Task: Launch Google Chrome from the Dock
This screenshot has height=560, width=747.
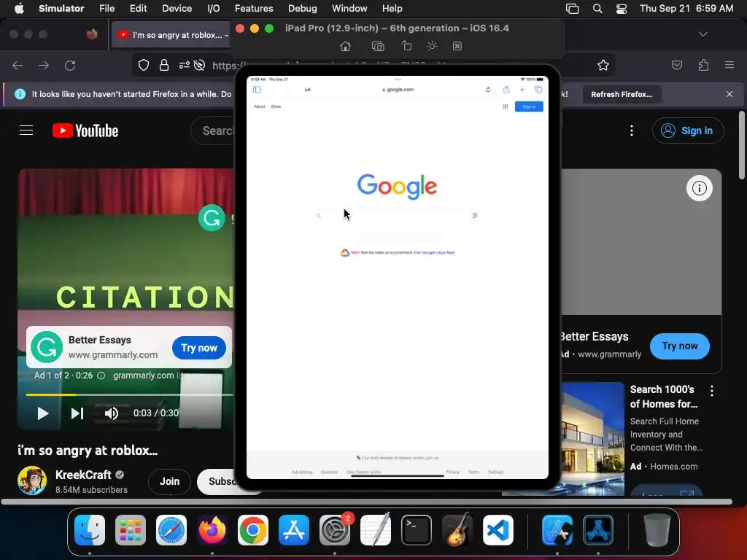Action: (x=253, y=530)
